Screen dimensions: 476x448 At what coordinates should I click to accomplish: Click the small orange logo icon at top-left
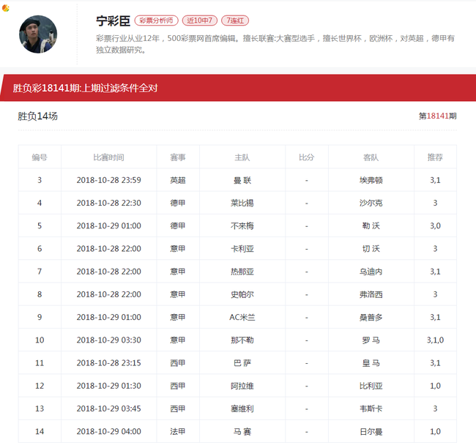pos(5,8)
